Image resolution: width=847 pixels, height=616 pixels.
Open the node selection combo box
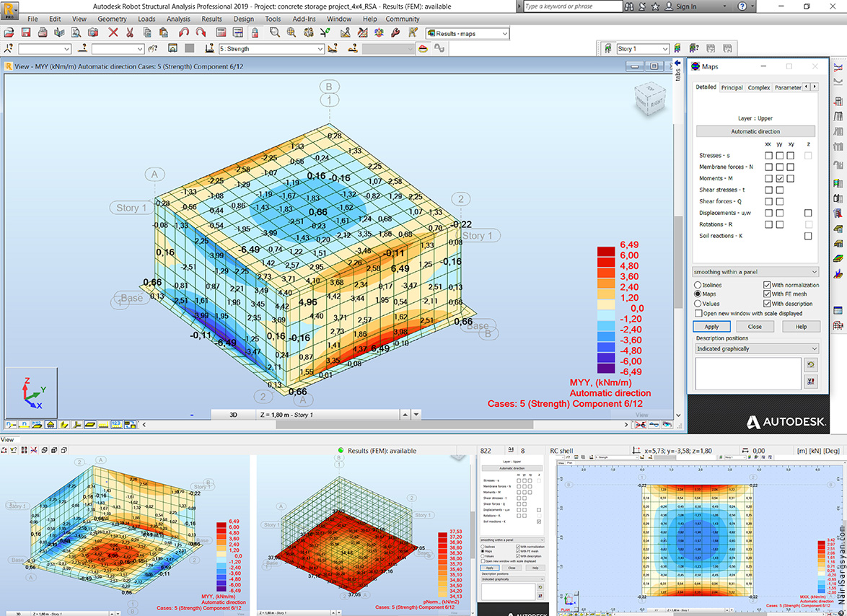[44, 48]
